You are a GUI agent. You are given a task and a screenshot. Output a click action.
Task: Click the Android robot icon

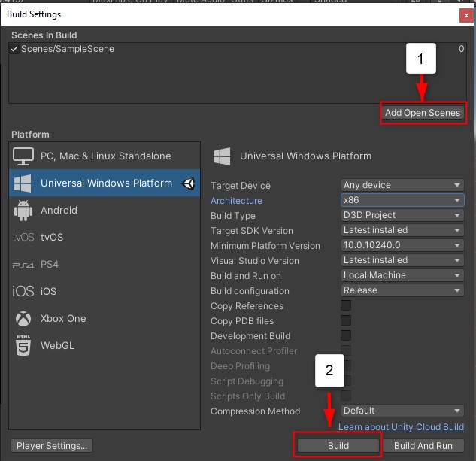pos(23,210)
